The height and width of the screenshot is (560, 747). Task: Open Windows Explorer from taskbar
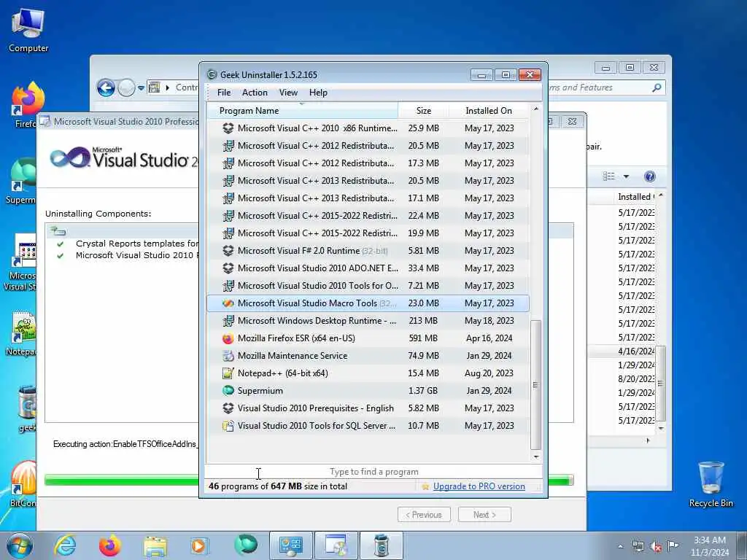tap(155, 546)
